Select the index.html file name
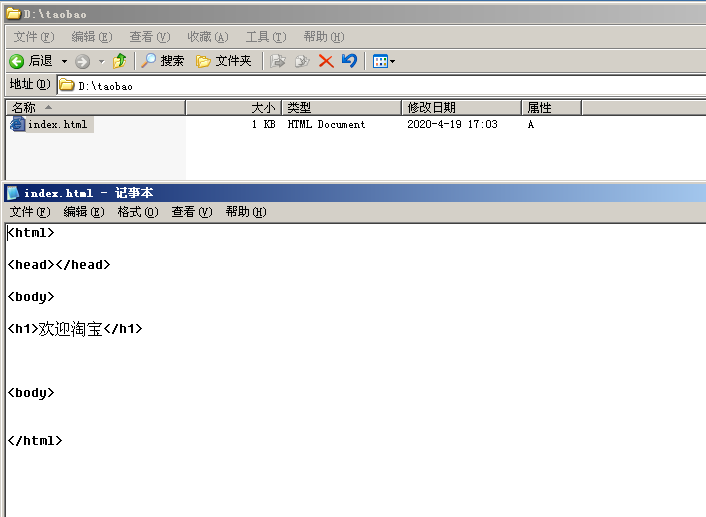The image size is (706, 517). coord(57,124)
